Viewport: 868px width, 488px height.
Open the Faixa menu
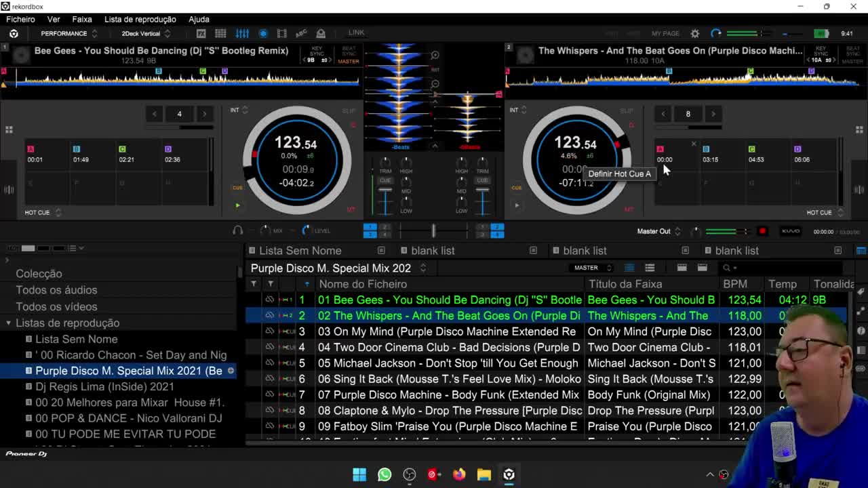82,19
